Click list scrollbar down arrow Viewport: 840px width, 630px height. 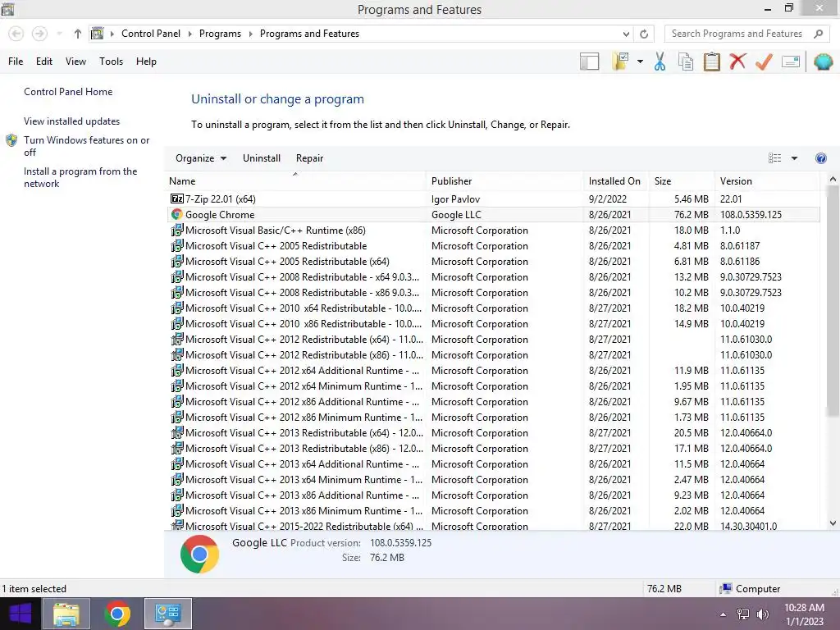tap(833, 523)
